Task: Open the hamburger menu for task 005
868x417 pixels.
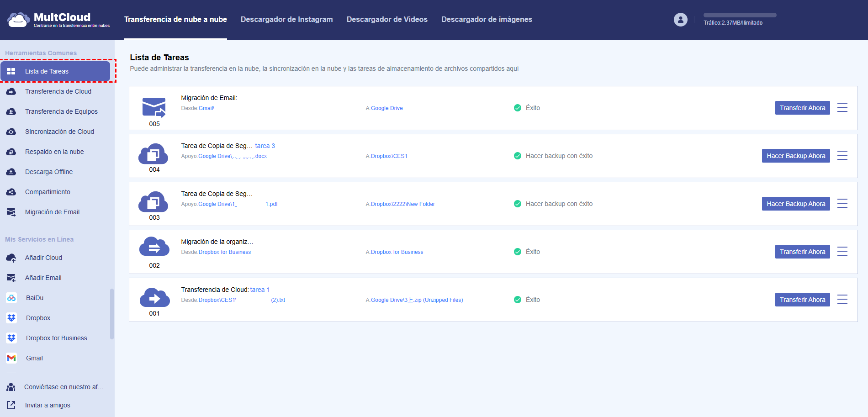Action: (842, 108)
